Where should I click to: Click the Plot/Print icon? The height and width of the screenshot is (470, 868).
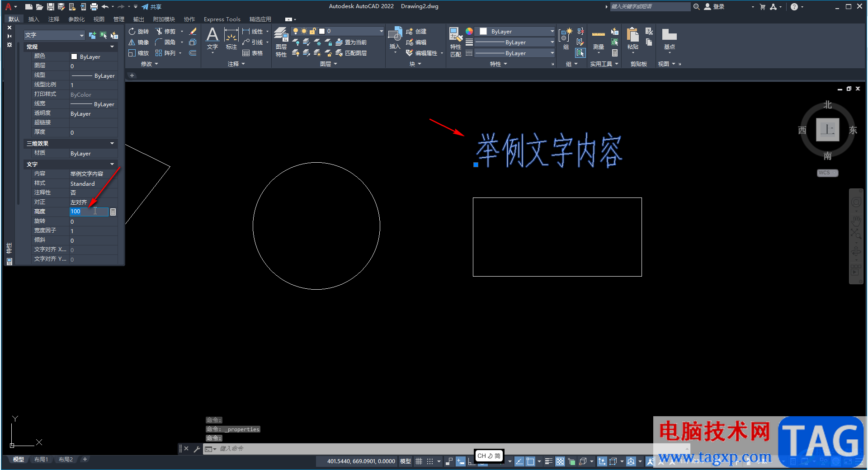tap(94, 7)
